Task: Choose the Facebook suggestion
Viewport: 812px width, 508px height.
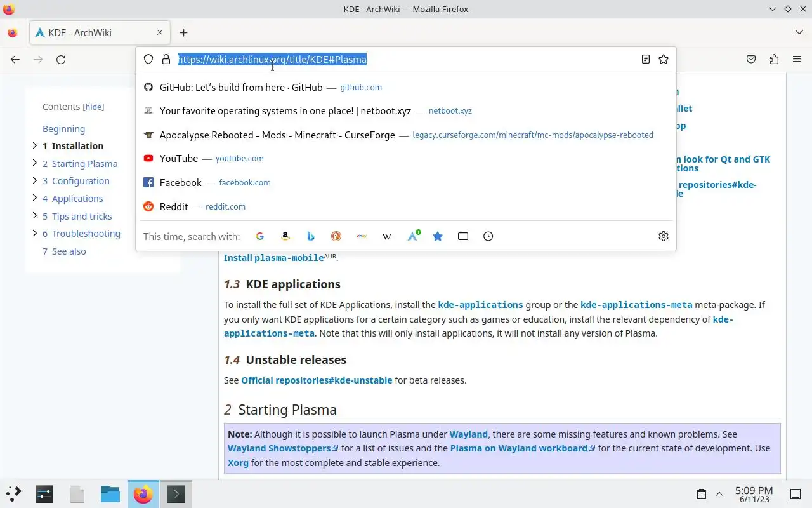Action: [406, 182]
